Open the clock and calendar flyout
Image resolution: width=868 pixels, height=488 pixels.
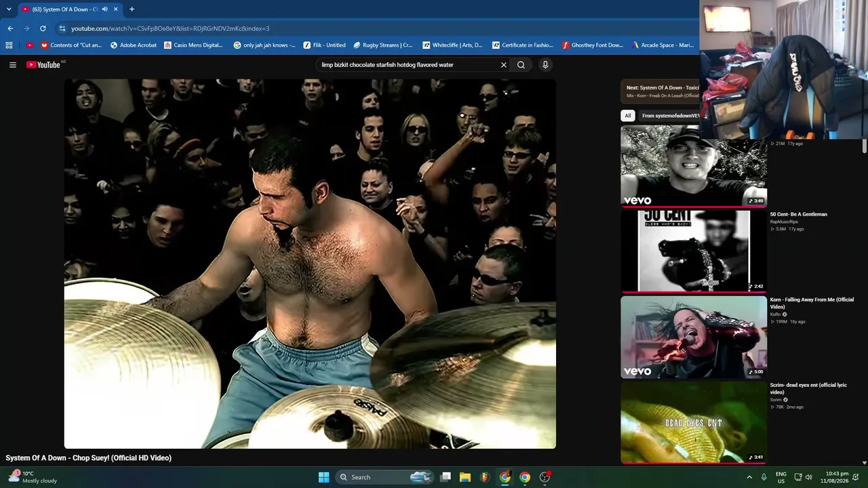pos(834,477)
